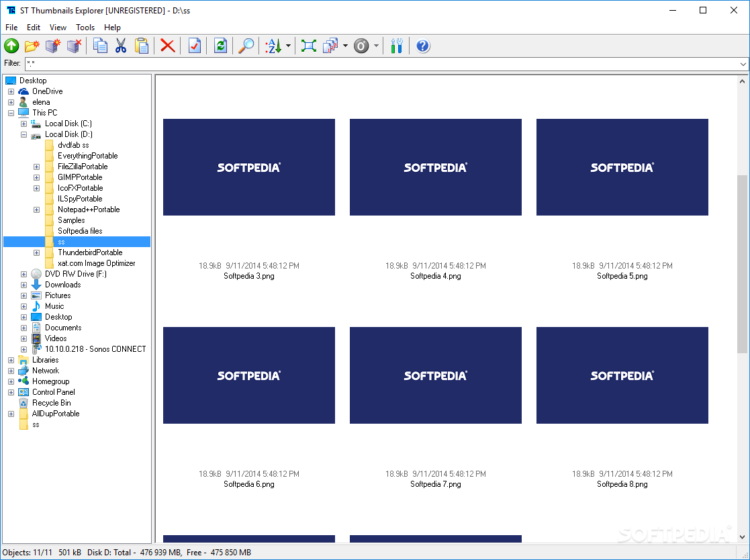Open the View menu
The height and width of the screenshot is (560, 750).
[x=58, y=28]
